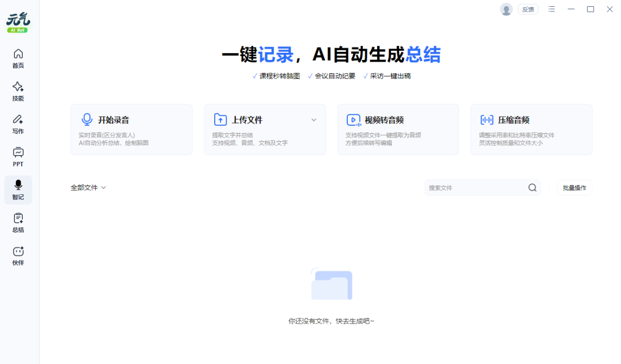Open the 写作 writing tool icon

(x=18, y=124)
